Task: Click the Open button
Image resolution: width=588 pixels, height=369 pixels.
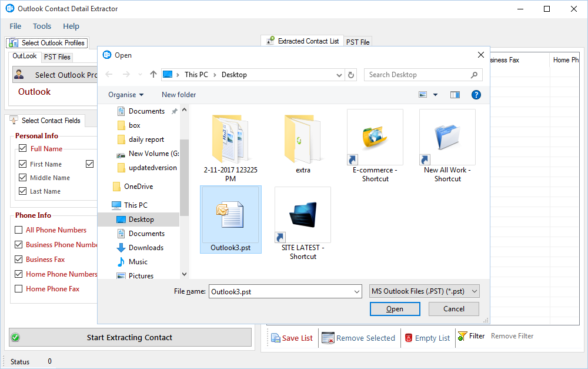Action: 395,309
